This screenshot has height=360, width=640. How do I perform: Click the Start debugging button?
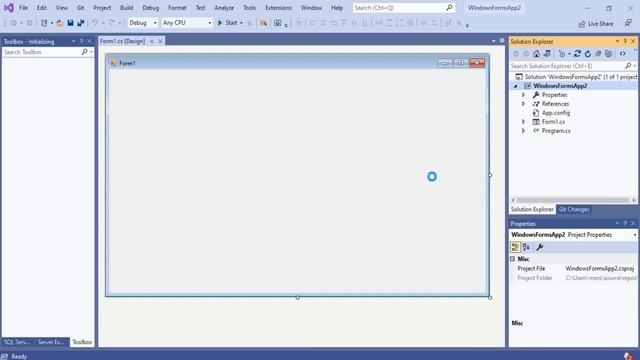(228, 23)
